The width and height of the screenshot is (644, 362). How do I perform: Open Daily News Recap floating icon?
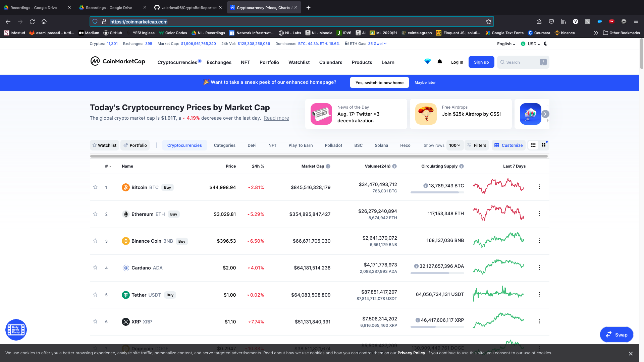point(16,330)
